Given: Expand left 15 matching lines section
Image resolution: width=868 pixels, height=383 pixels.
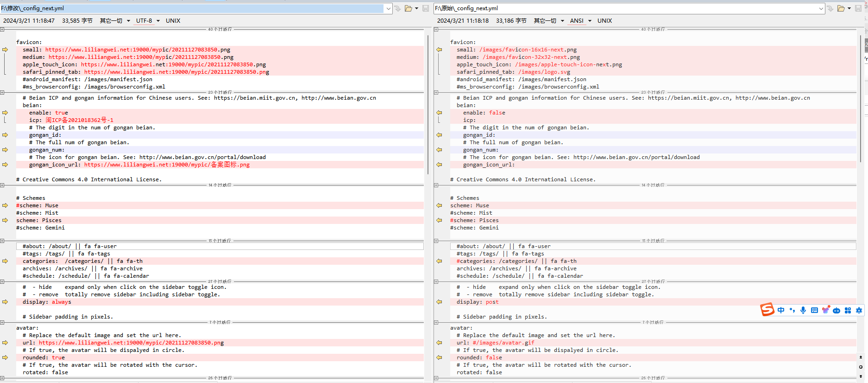Looking at the screenshot, I should (x=2, y=241).
